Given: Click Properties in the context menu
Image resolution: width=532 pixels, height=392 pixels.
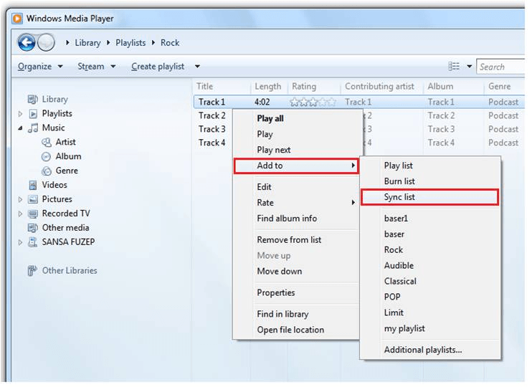Looking at the screenshot, I should click(x=276, y=292).
